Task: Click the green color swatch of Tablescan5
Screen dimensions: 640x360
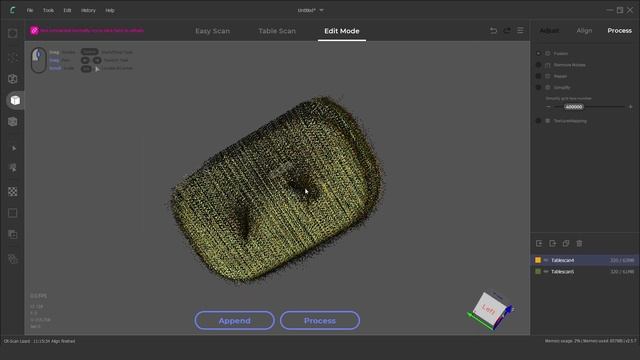Action: 538,271
